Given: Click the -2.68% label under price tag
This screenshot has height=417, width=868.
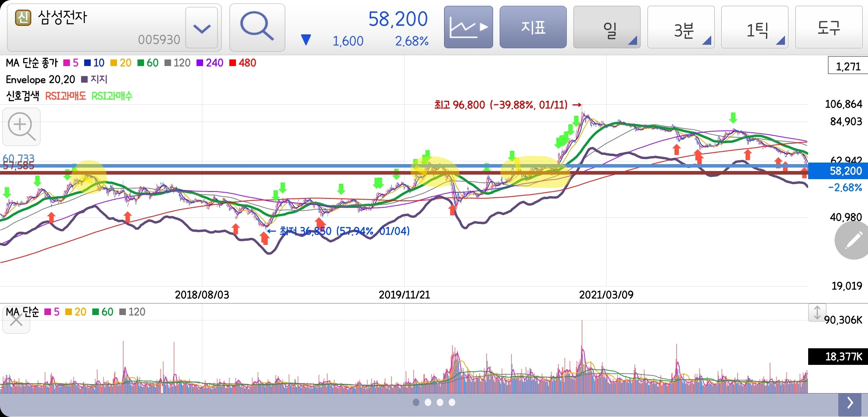Looking at the screenshot, I should click(x=845, y=188).
